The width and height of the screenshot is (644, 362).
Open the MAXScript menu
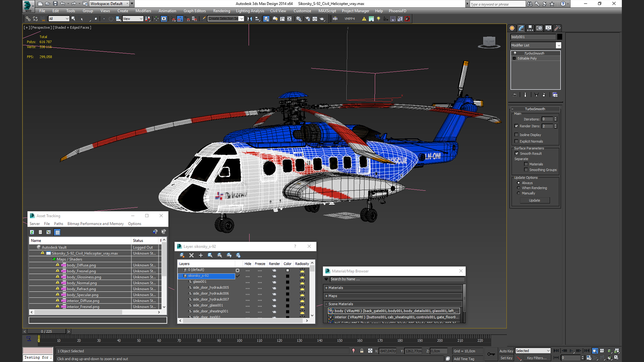(327, 11)
